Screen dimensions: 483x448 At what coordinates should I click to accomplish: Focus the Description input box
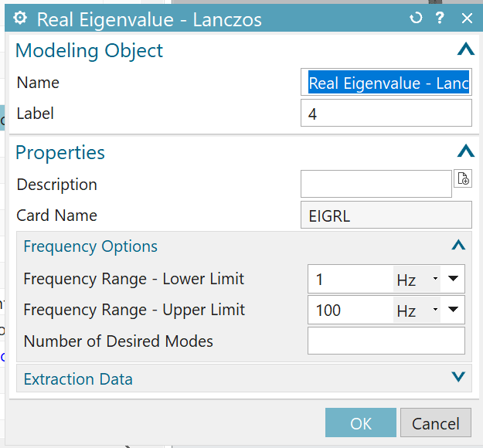click(x=376, y=184)
